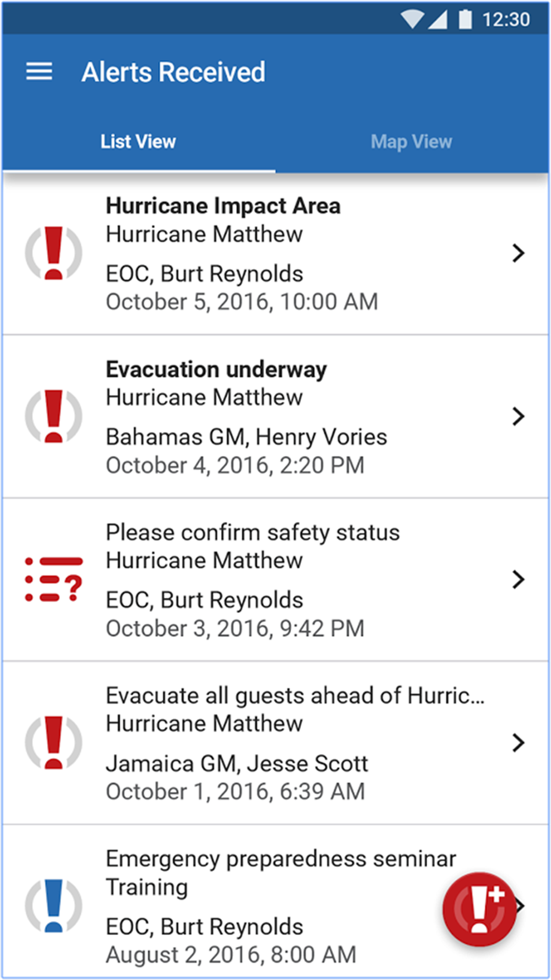Click the red checklist question icon
This screenshot has height=980, width=551.
(54, 579)
